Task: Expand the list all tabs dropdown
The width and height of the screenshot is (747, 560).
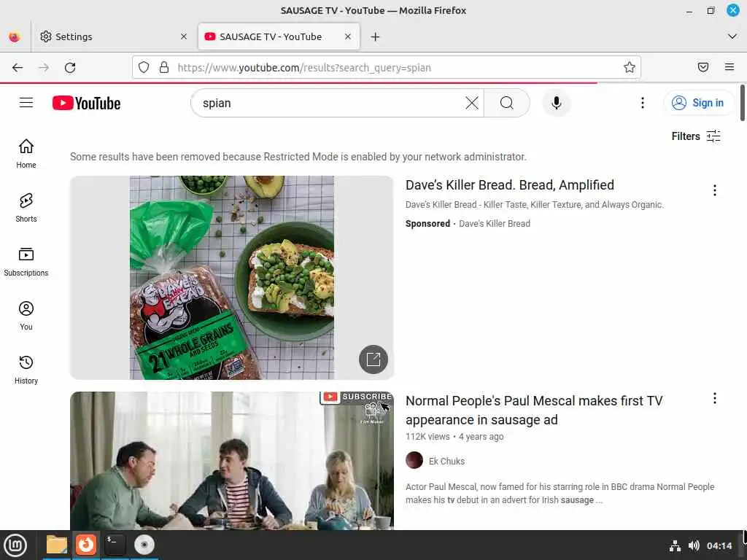Action: point(732,36)
